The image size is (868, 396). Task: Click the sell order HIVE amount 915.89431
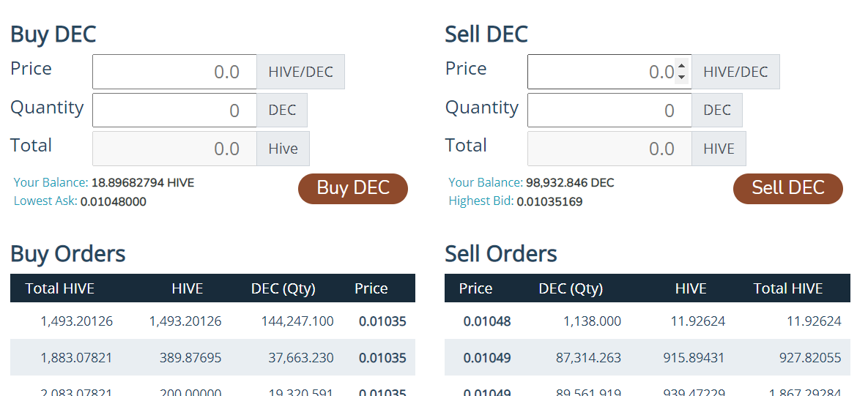click(x=694, y=358)
